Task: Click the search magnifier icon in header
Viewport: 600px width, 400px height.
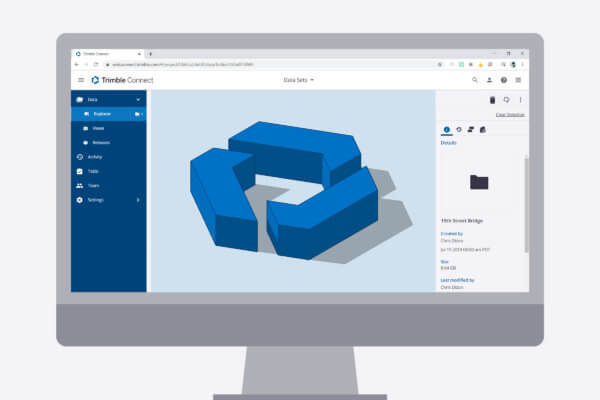Action: click(x=475, y=79)
